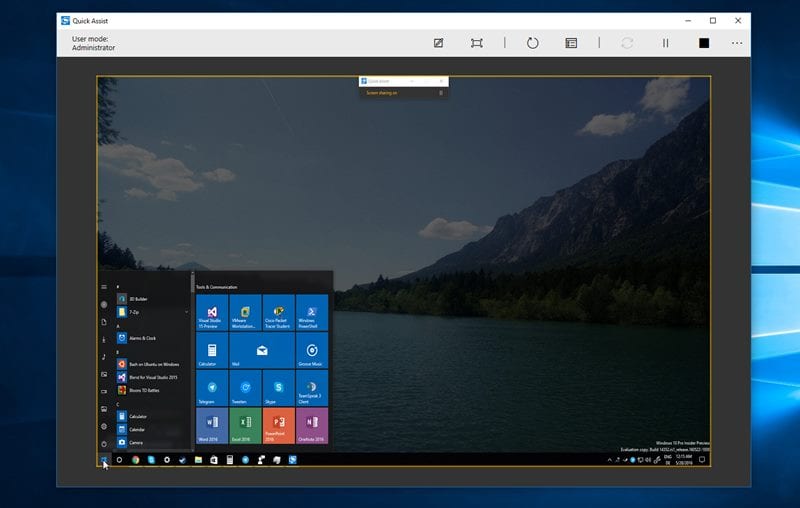Open Blend for Visual Studio 2015 entry
This screenshot has width=800, height=508.
[152, 377]
